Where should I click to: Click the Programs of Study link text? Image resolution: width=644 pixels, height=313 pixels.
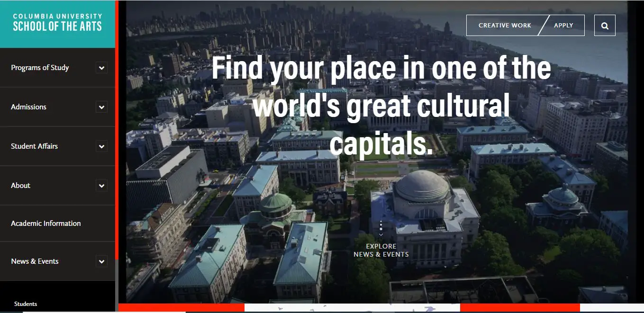coord(40,67)
